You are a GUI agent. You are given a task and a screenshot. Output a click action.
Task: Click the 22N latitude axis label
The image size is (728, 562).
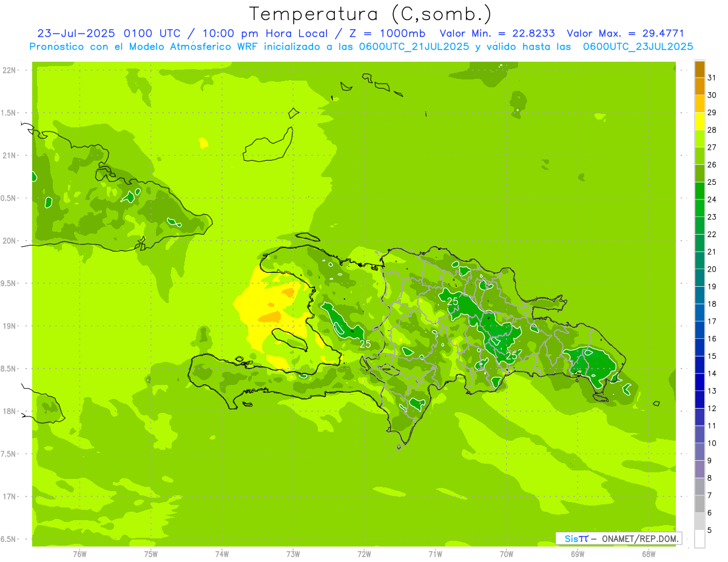9,70
